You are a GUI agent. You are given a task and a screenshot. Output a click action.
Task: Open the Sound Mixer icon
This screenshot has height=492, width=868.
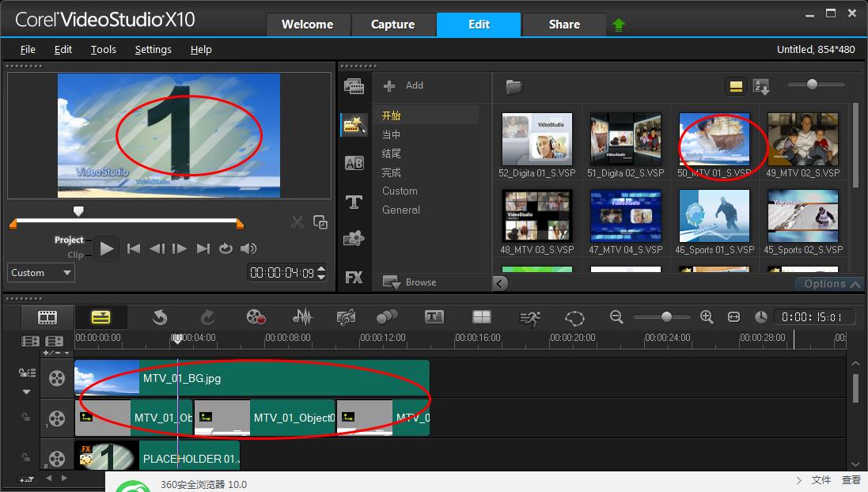click(x=302, y=317)
